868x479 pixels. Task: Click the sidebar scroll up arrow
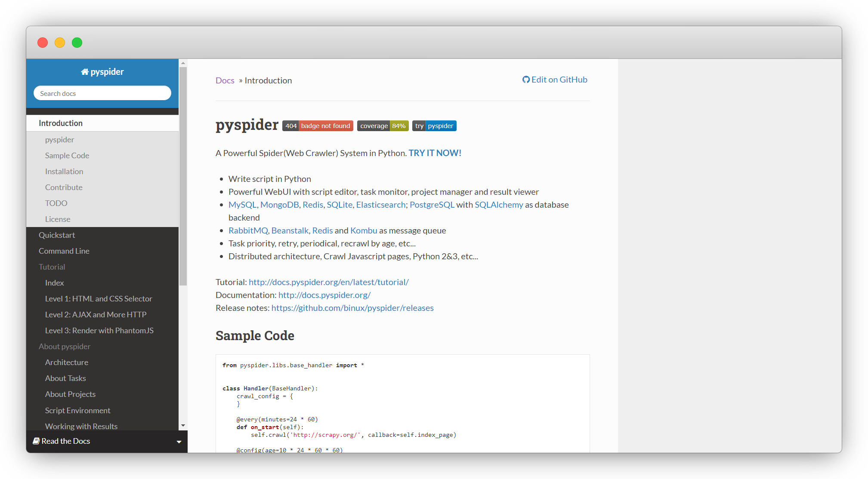[x=183, y=63]
